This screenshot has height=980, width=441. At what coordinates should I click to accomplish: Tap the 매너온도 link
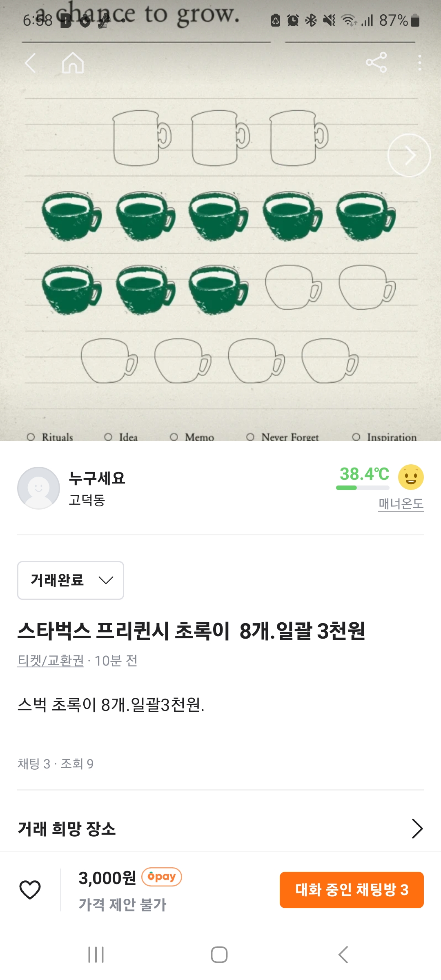point(401,503)
